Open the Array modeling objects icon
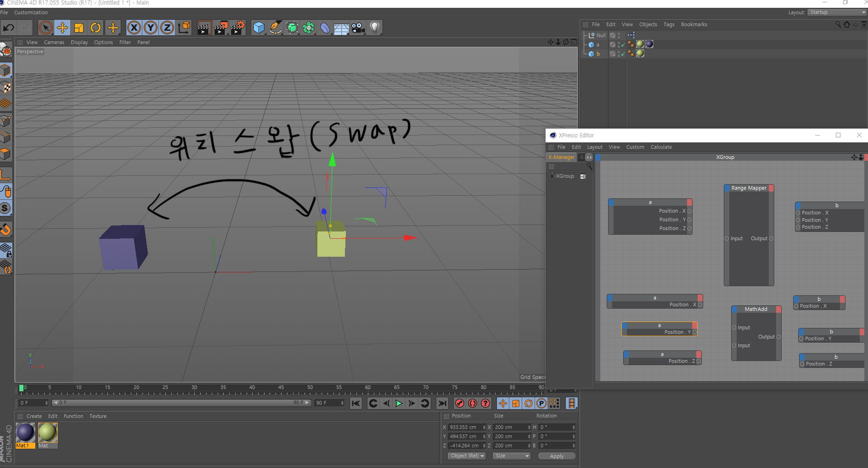The image size is (868, 468). pos(309,28)
